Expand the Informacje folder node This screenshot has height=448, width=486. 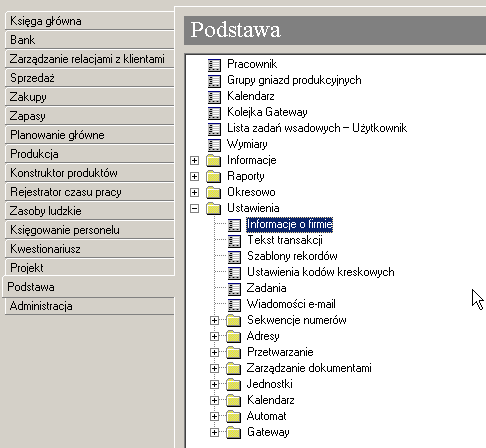pyautogui.click(x=194, y=160)
